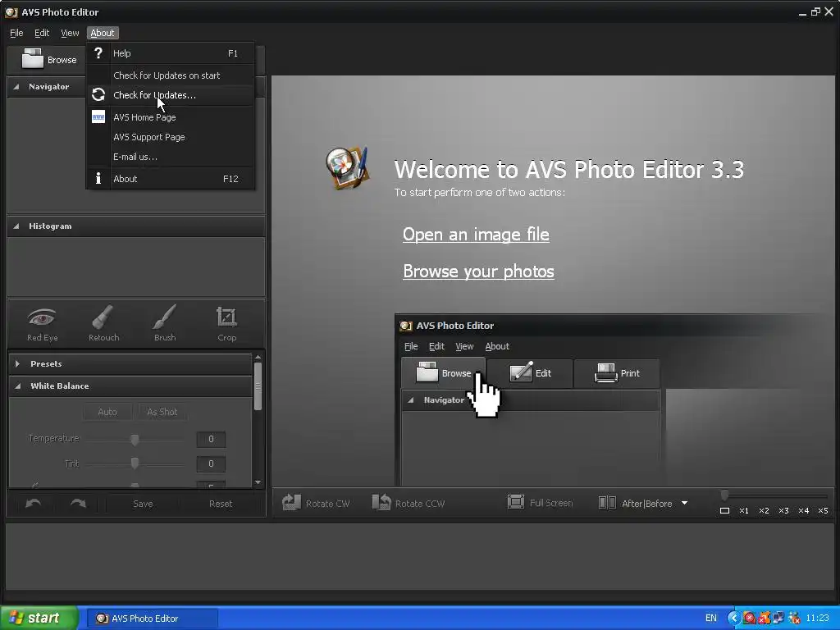The image size is (840, 630).
Task: Click the redo arrow icon
Action: (78, 503)
